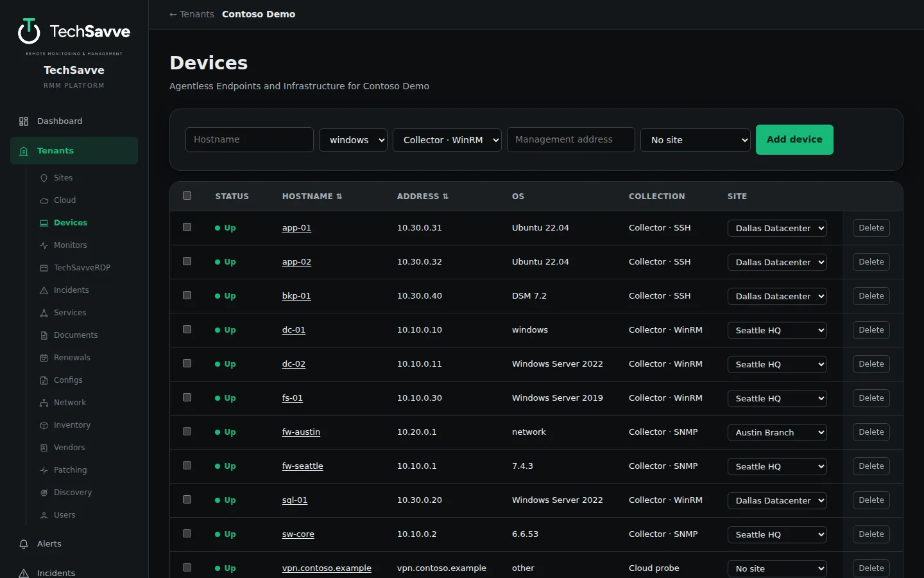Check the dc-02 row checkbox

coord(187,363)
